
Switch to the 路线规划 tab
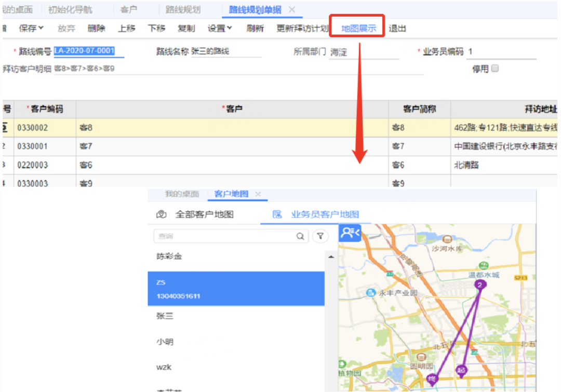(183, 10)
